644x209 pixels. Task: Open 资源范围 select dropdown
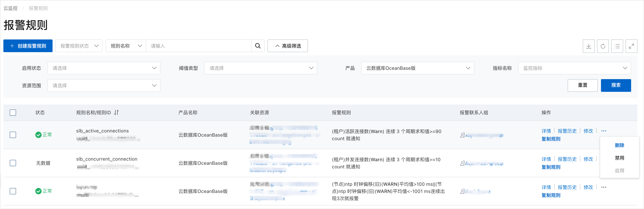tap(104, 86)
